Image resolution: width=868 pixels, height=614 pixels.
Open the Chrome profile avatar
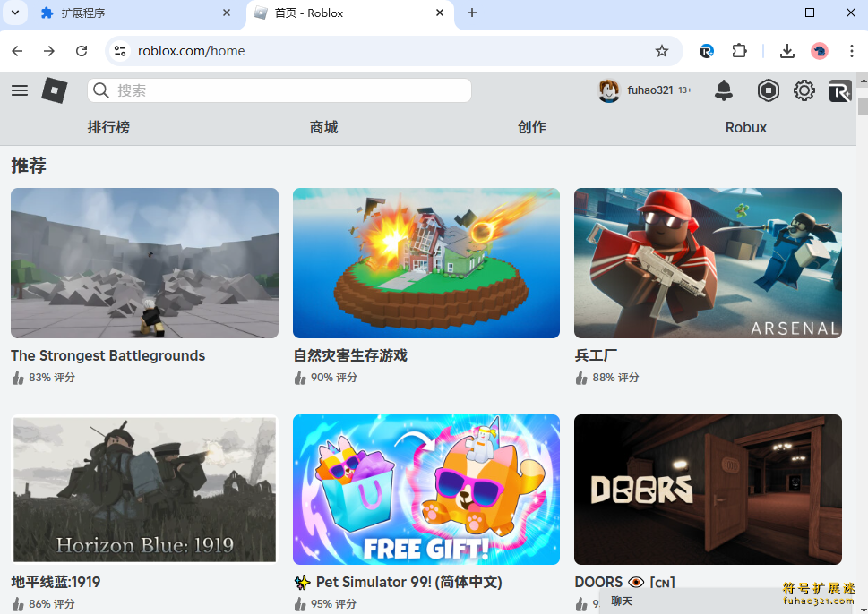[x=820, y=51]
